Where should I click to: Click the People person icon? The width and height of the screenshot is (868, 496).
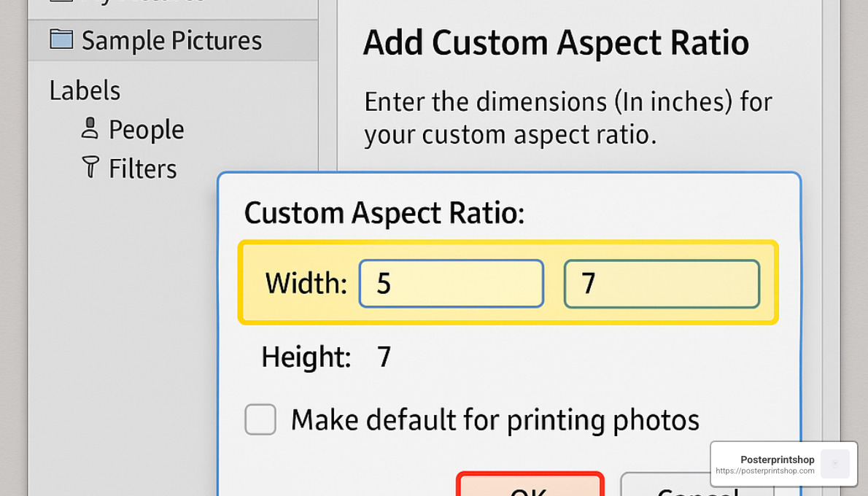pos(90,128)
